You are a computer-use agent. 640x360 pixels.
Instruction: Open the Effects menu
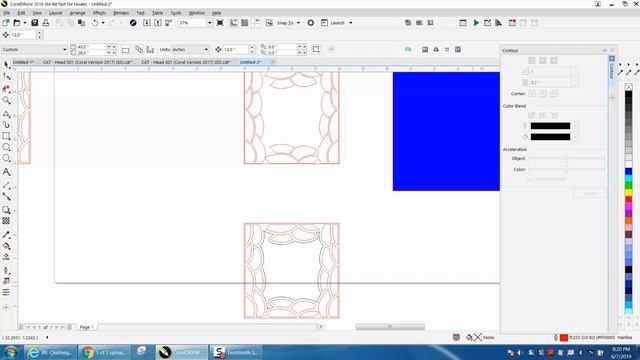tap(99, 13)
